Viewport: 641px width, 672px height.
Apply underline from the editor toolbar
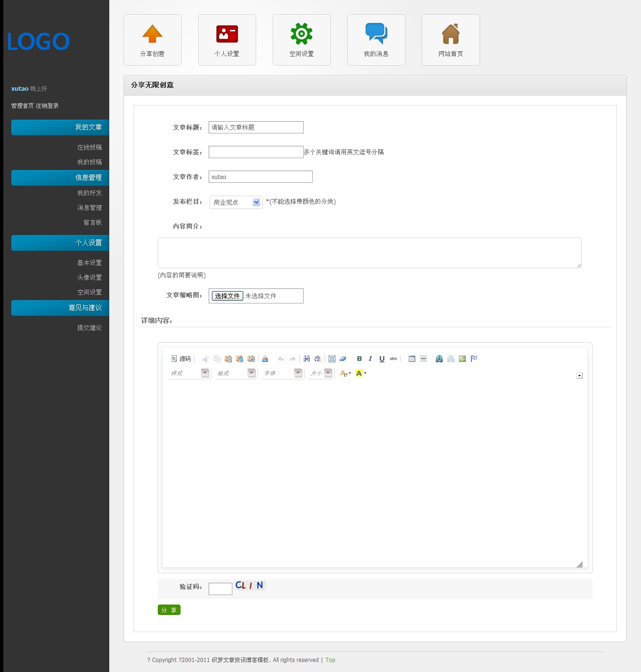click(382, 359)
